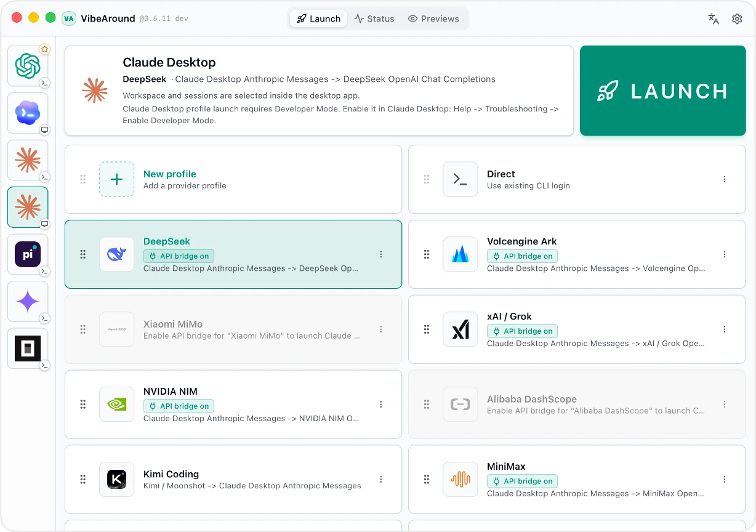Click the Direct terminal prompt icon
This screenshot has height=532, width=756.
pyautogui.click(x=460, y=179)
